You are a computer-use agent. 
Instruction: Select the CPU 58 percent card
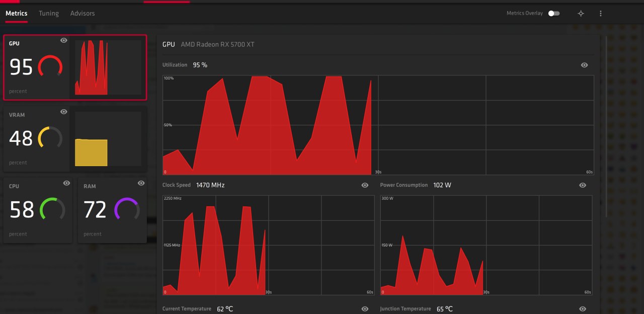38,210
